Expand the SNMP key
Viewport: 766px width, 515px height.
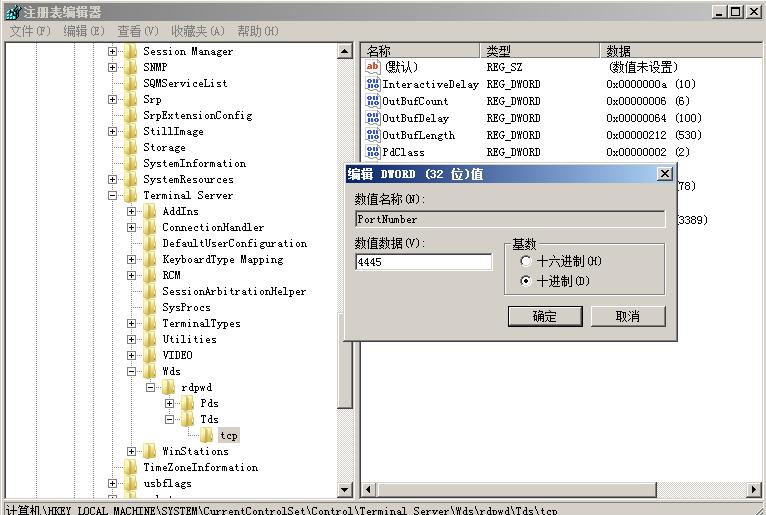point(112,67)
